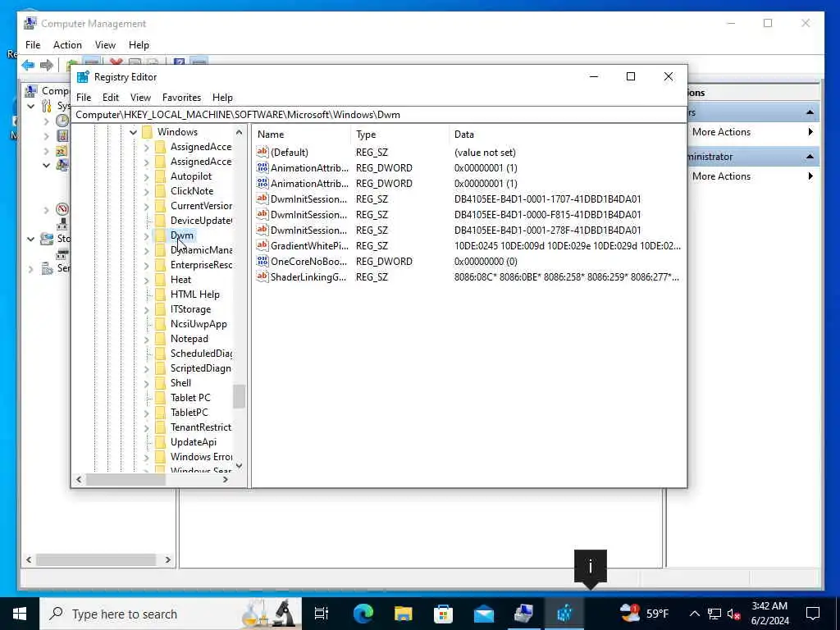Click System Tools wrench icon in Computer Management
This screenshot has width=840, height=630.
point(47,106)
